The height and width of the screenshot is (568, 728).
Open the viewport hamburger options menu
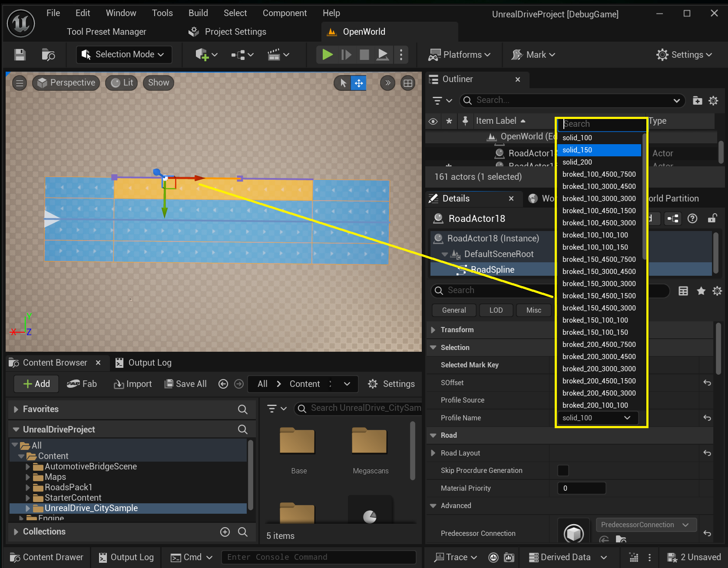coord(20,83)
